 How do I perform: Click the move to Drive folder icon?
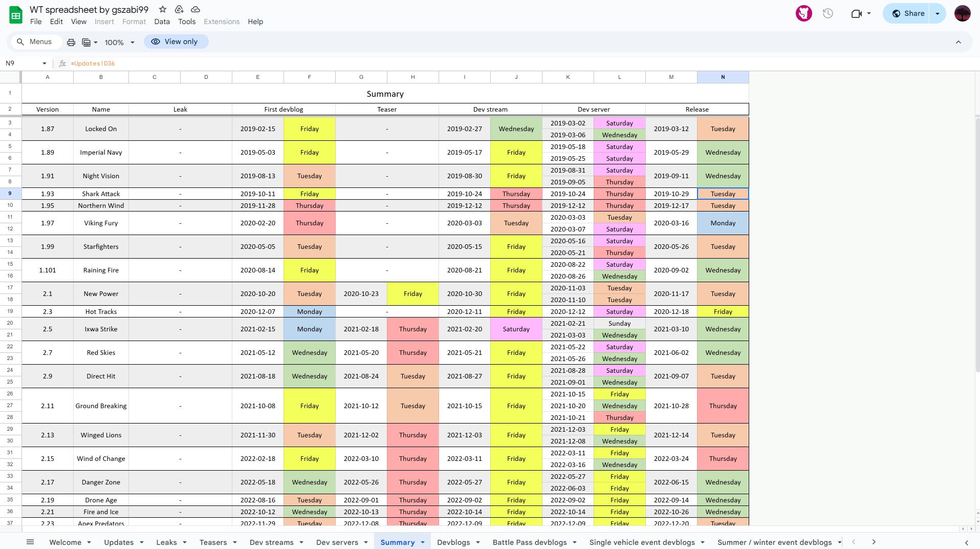(x=179, y=9)
